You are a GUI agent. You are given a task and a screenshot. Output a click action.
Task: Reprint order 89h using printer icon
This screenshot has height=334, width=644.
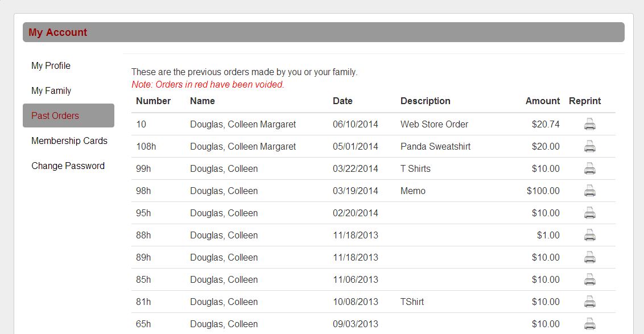pyautogui.click(x=590, y=257)
